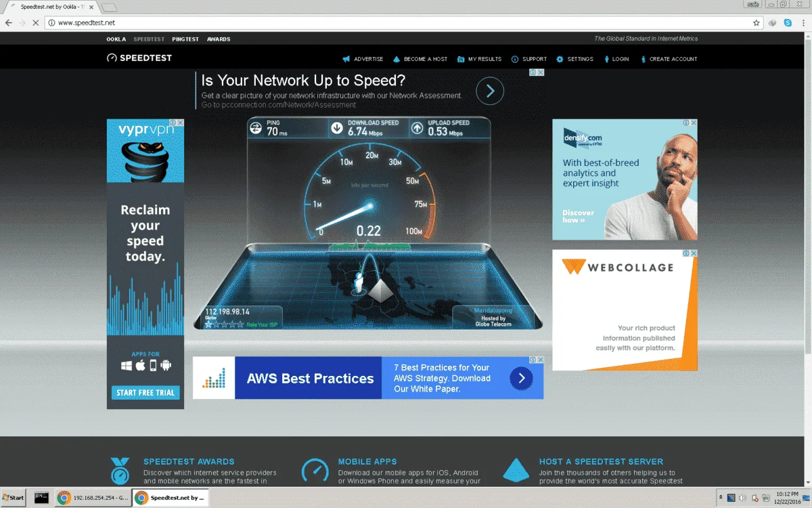The height and width of the screenshot is (508, 812).
Task: Close the Speedtest.net browser tab
Action: coord(91,7)
